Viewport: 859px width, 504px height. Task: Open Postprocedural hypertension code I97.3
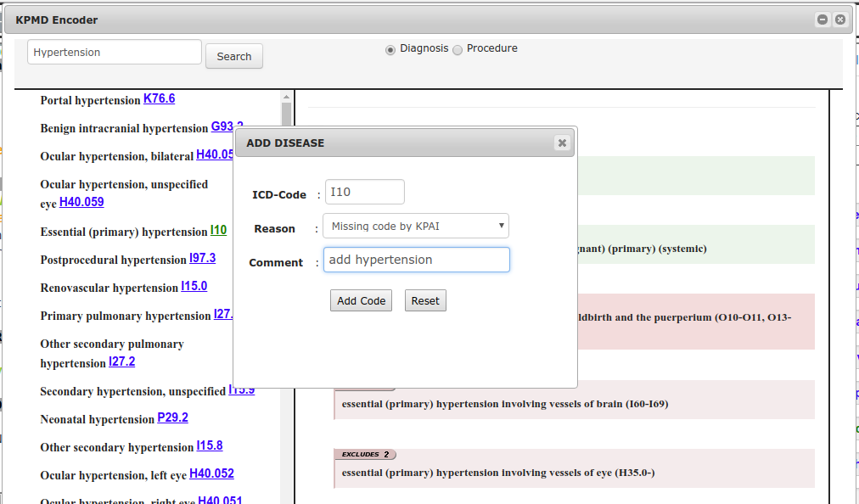click(x=202, y=259)
